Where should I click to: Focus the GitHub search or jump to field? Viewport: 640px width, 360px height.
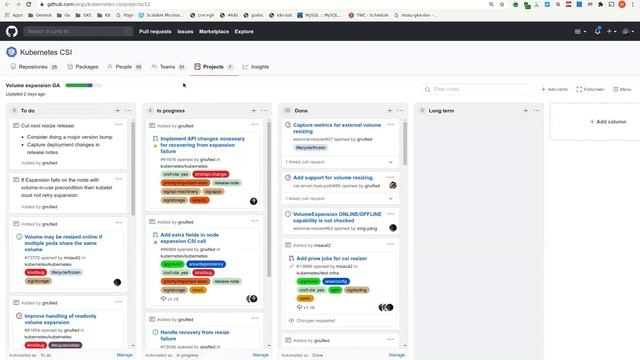pos(78,31)
